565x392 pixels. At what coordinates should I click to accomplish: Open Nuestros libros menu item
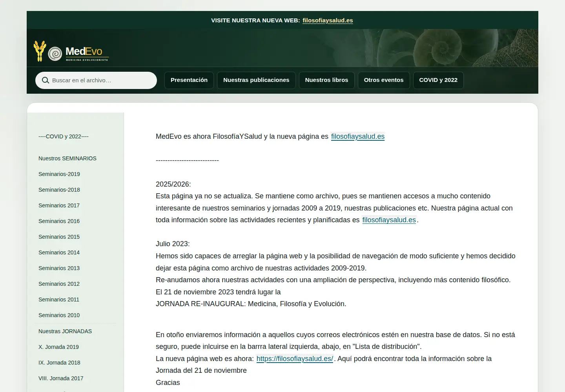pos(326,80)
